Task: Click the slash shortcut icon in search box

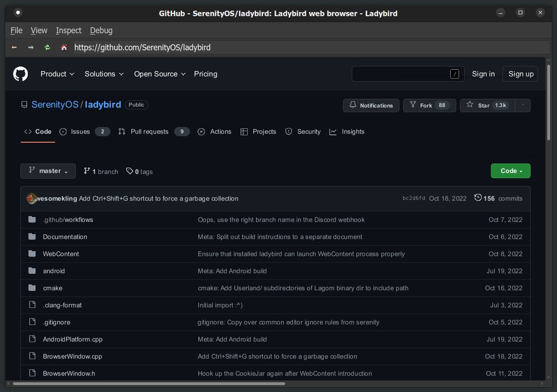Action: 455,74
